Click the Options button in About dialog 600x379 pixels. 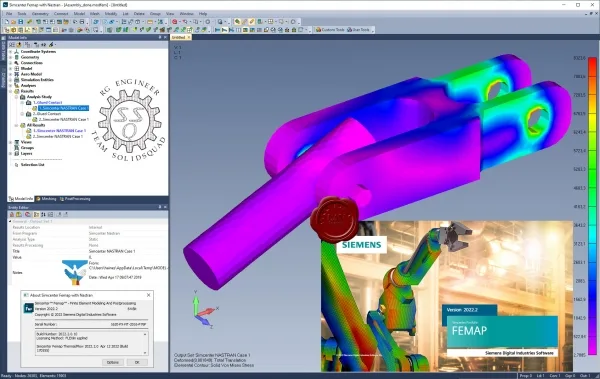point(113,362)
